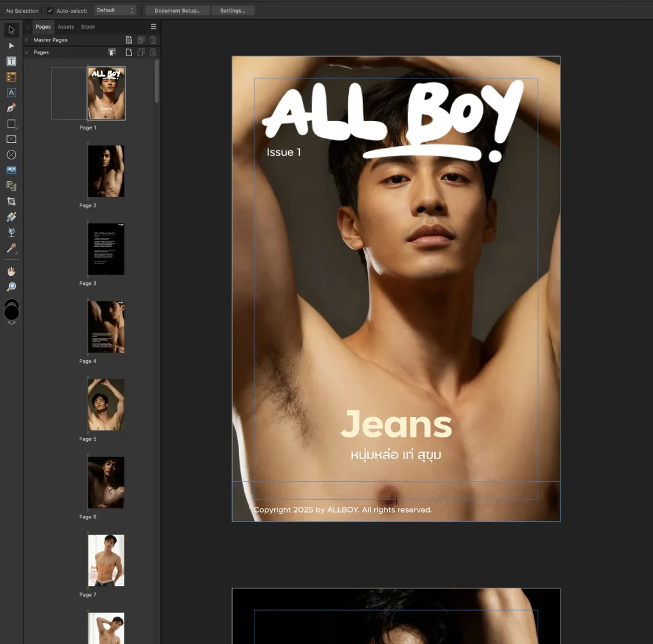653x644 pixels.
Task: Switch to the Assets tab
Action: (66, 27)
